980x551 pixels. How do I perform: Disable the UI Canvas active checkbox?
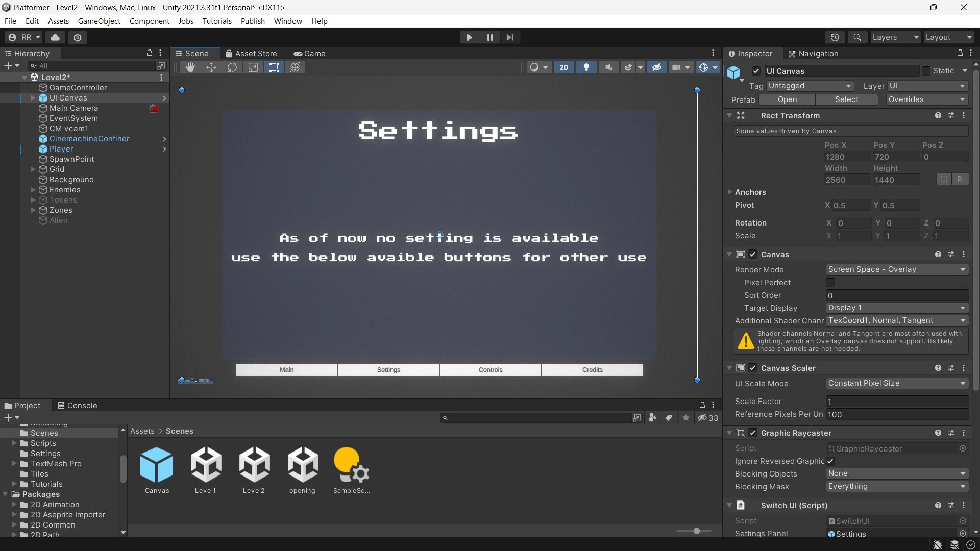tap(756, 71)
